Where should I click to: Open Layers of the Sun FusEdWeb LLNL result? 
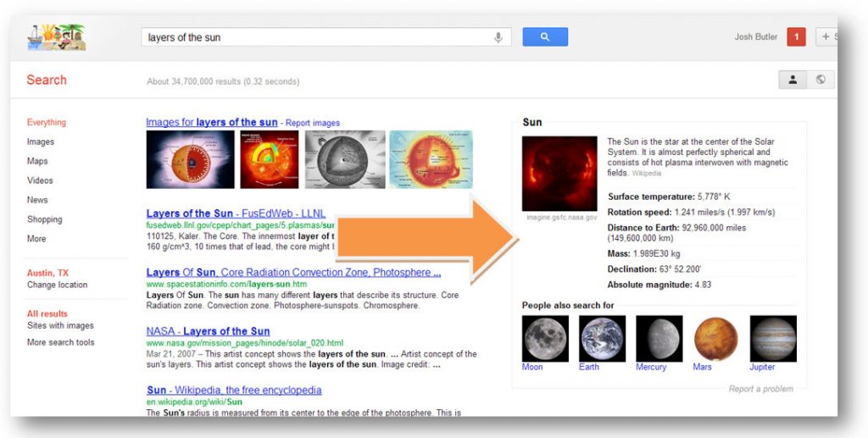tap(236, 213)
